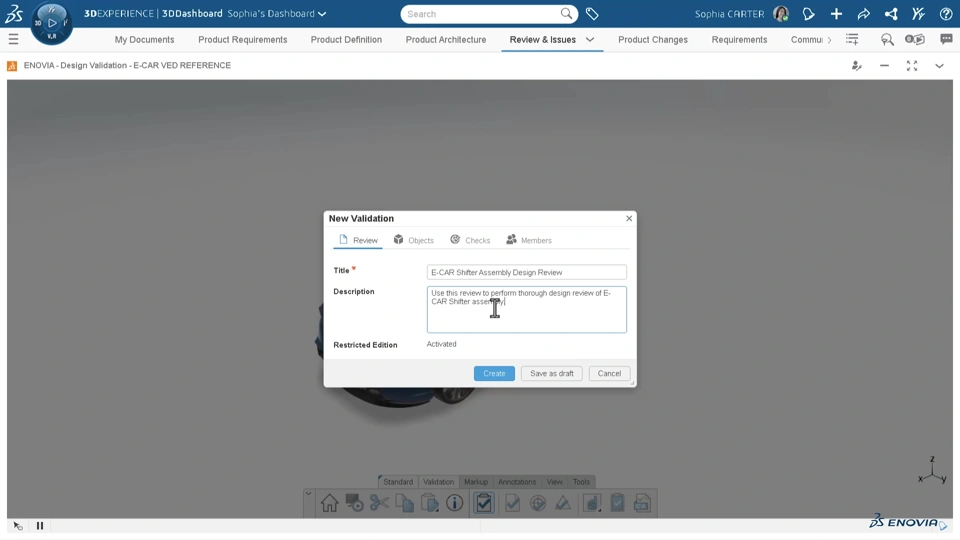
Task: Open the 3DEXPERIENCE compass
Action: tap(51, 23)
